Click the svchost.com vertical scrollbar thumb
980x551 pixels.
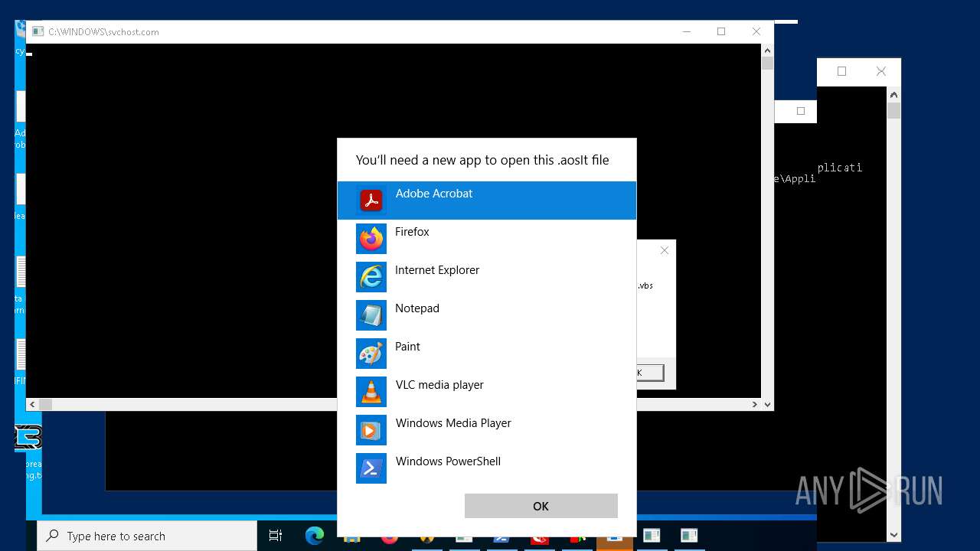click(x=767, y=64)
